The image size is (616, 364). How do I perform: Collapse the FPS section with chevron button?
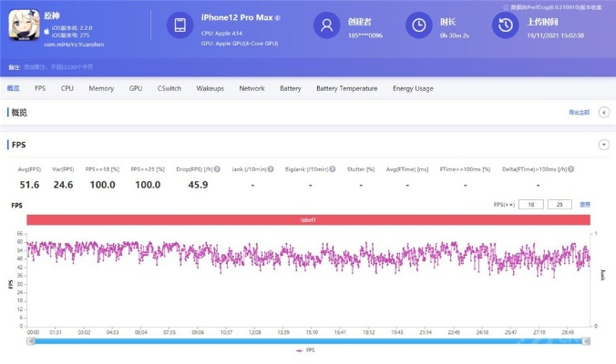click(x=603, y=145)
